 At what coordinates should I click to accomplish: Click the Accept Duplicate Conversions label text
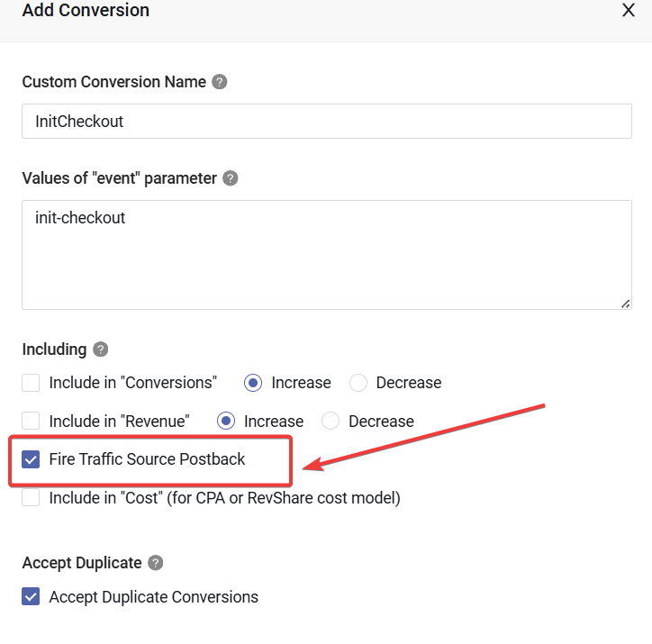[153, 597]
